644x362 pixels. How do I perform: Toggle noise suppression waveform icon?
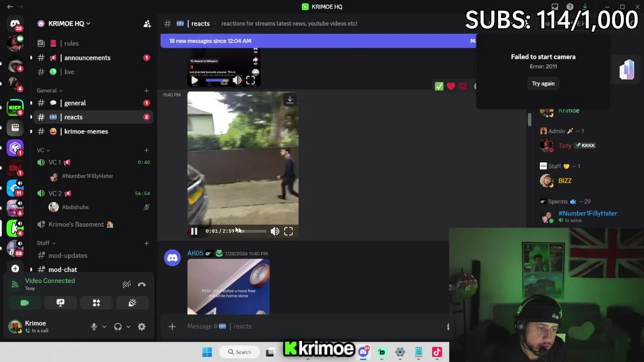pos(127,285)
